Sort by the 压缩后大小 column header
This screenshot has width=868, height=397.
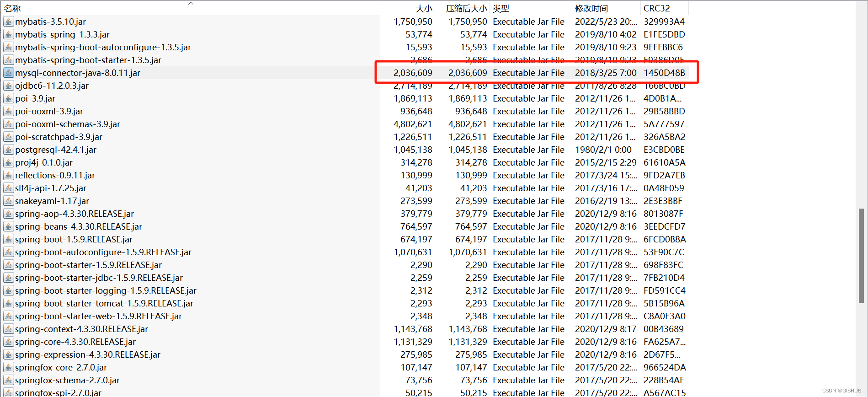click(x=466, y=8)
